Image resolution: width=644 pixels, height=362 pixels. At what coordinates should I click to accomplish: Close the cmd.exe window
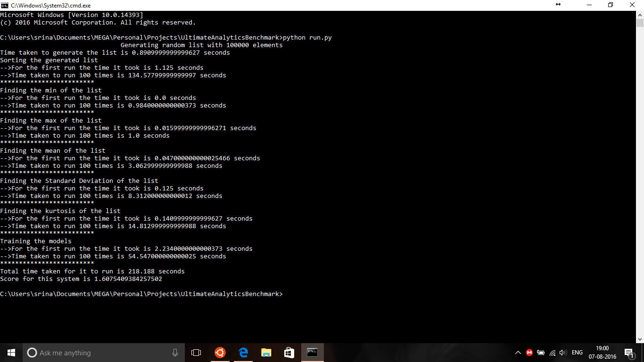coord(632,5)
